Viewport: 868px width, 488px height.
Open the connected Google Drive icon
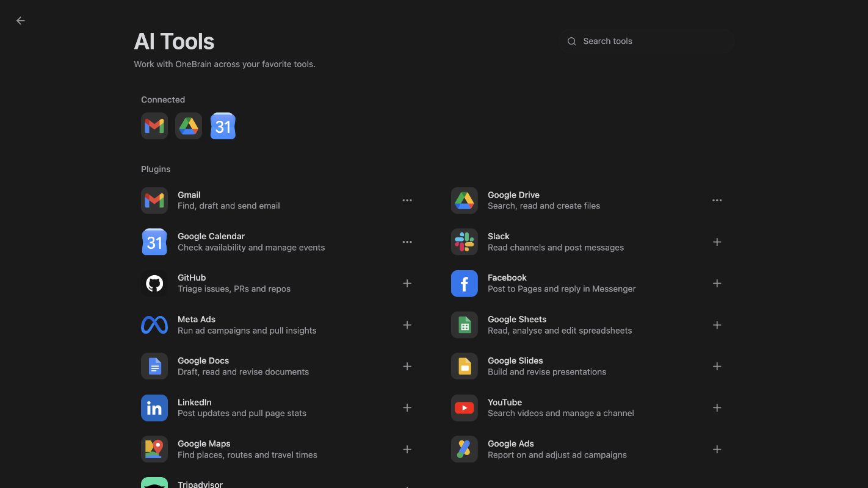(x=189, y=126)
